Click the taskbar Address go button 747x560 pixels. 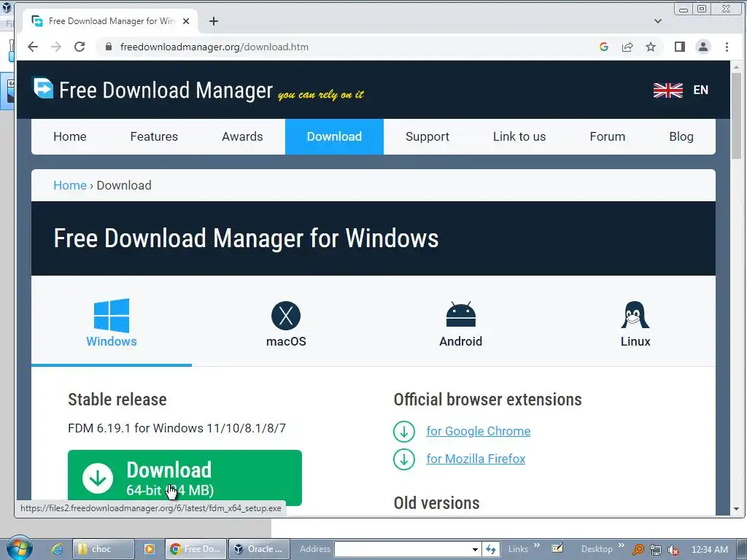click(491, 549)
